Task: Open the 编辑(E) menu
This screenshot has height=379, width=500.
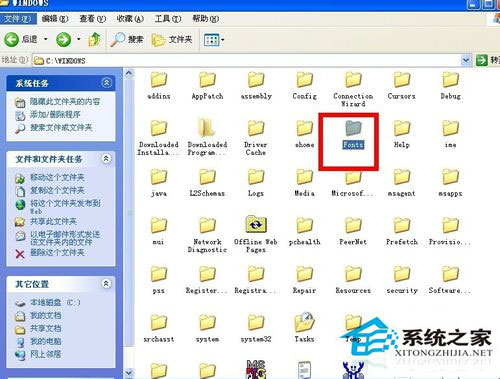Action: point(55,19)
